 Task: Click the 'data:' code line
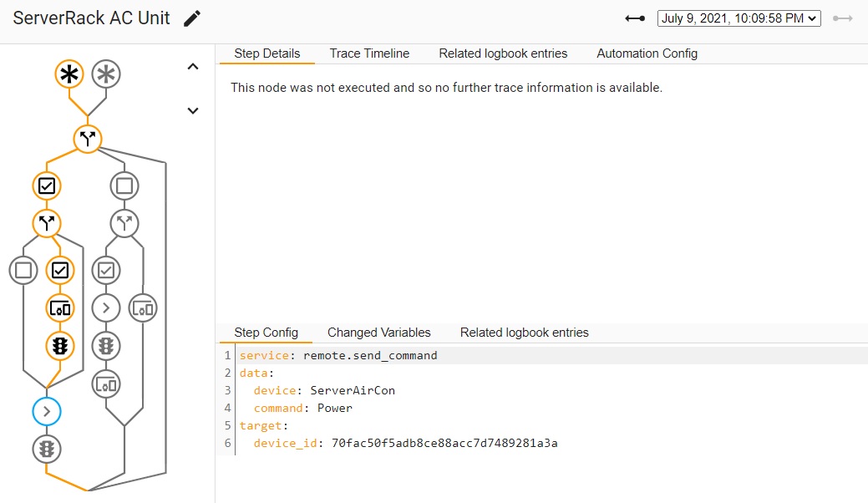pos(256,373)
